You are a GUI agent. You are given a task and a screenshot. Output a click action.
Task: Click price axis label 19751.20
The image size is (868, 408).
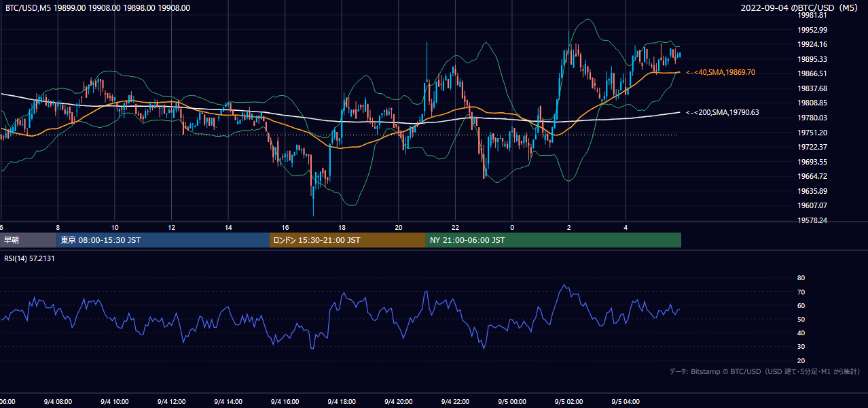pyautogui.click(x=812, y=133)
